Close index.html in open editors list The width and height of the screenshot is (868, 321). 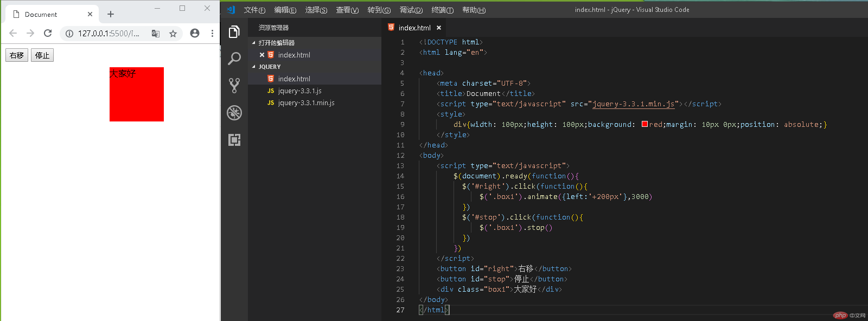[x=262, y=55]
